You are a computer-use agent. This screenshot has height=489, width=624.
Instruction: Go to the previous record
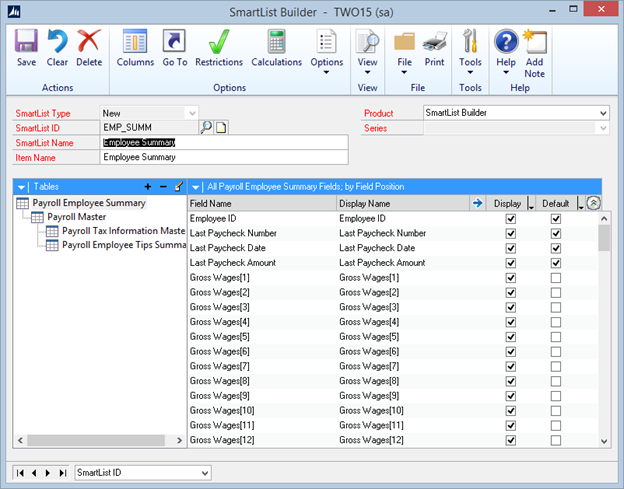tap(34, 473)
